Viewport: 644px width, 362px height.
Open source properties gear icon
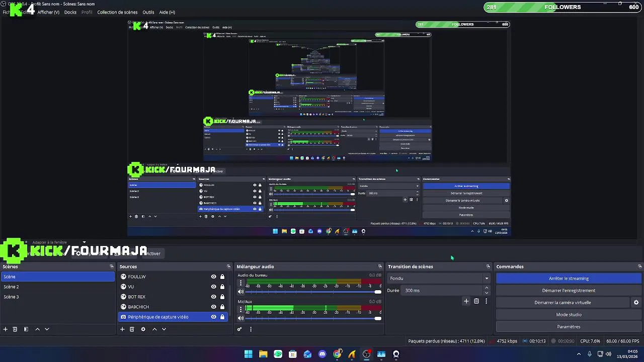[x=143, y=329]
